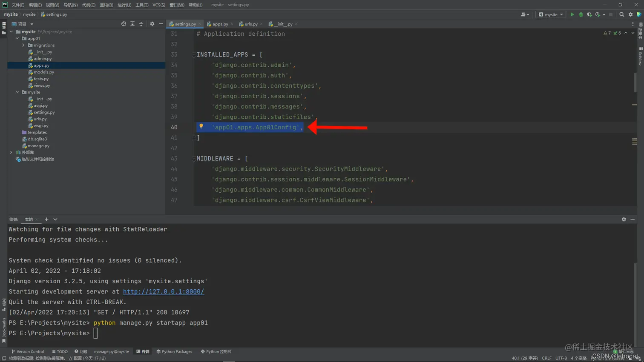Open Version Control tool window

(28, 351)
